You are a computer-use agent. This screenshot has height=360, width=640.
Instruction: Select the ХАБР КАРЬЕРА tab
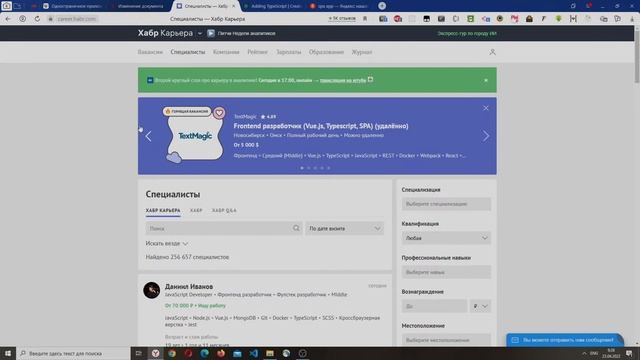tap(163, 211)
